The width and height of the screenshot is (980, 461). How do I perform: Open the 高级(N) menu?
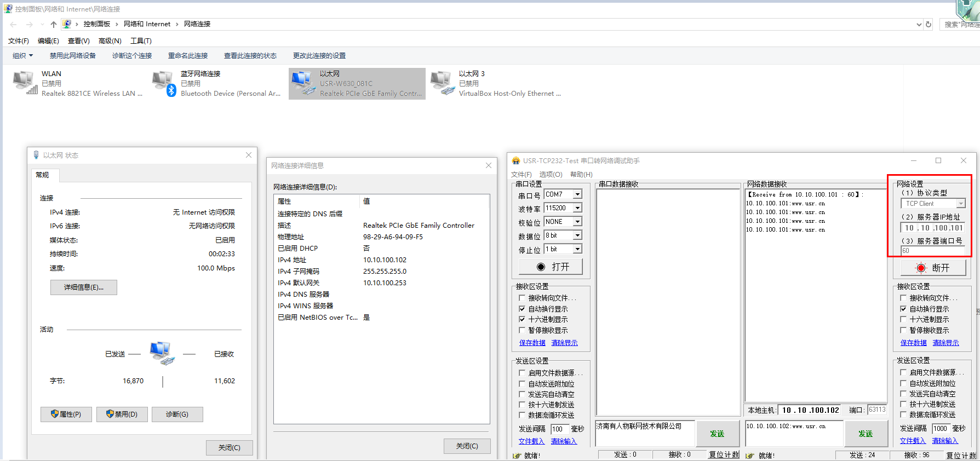click(110, 41)
